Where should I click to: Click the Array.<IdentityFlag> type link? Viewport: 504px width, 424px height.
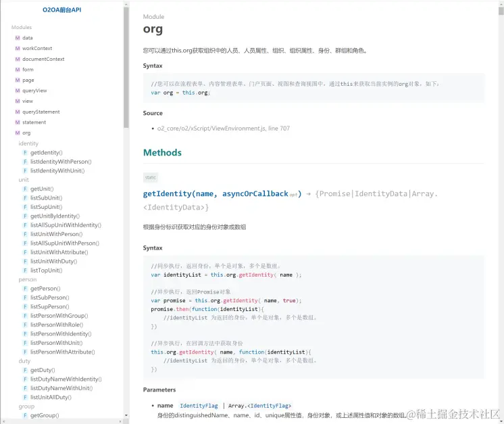(x=259, y=406)
